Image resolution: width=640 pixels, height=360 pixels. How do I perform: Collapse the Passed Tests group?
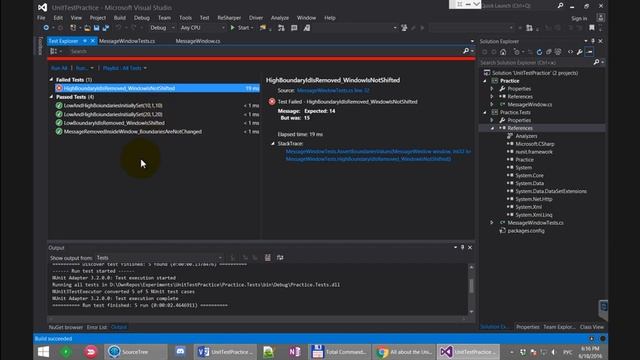(x=51, y=97)
